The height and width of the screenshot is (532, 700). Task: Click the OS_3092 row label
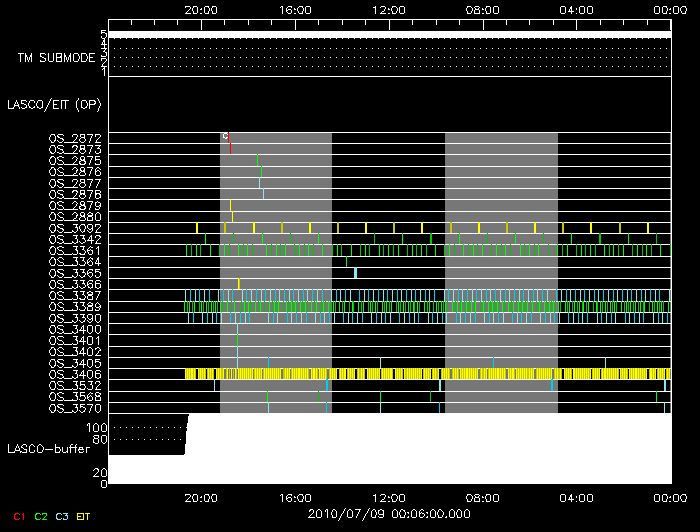(x=75, y=229)
